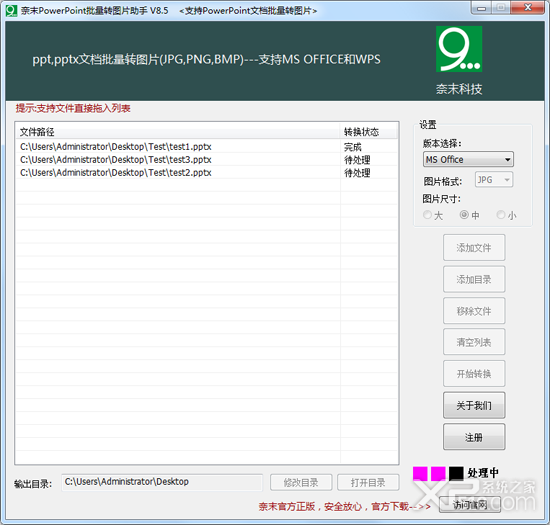Open the MS Office version dropdown
The width and height of the screenshot is (550, 525).
(468, 160)
